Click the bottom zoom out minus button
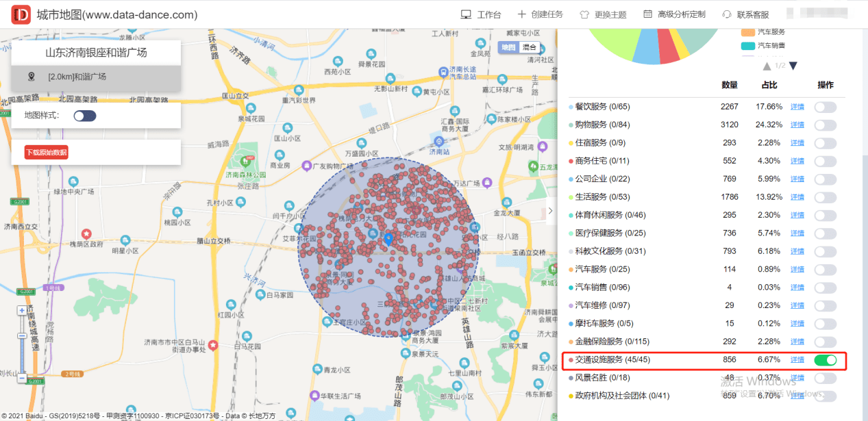 [23, 378]
